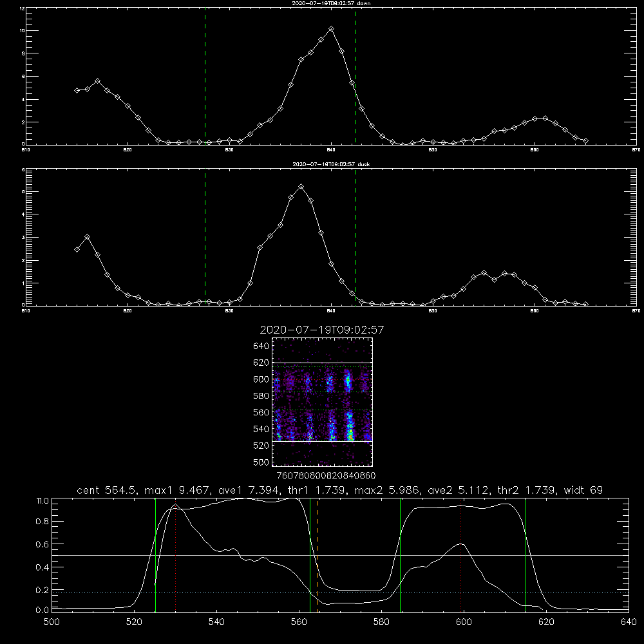Select the peak diamond marker in dawn plot

point(332,29)
